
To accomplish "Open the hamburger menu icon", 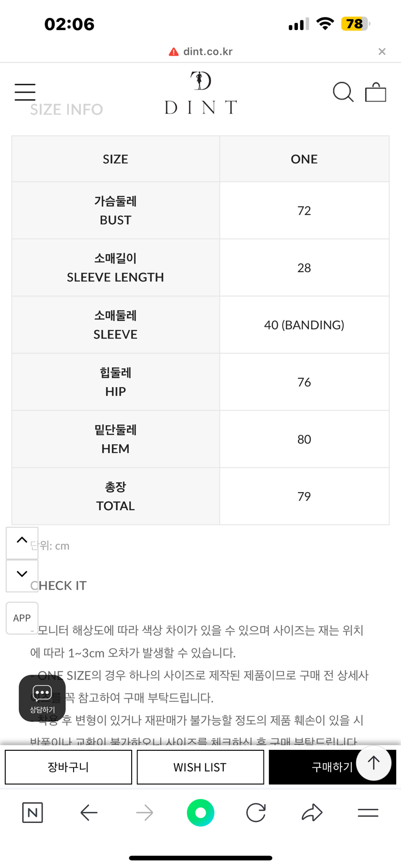I will (x=25, y=92).
